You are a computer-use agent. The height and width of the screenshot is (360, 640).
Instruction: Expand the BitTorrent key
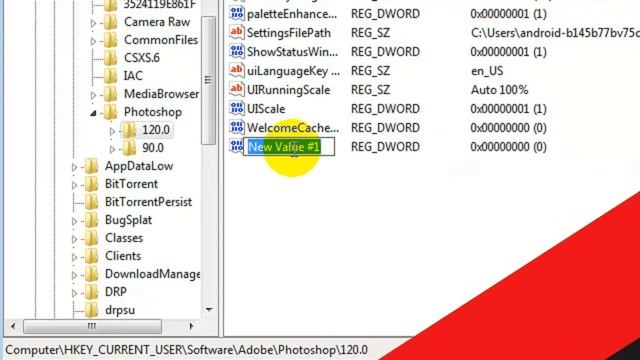pos(74,185)
